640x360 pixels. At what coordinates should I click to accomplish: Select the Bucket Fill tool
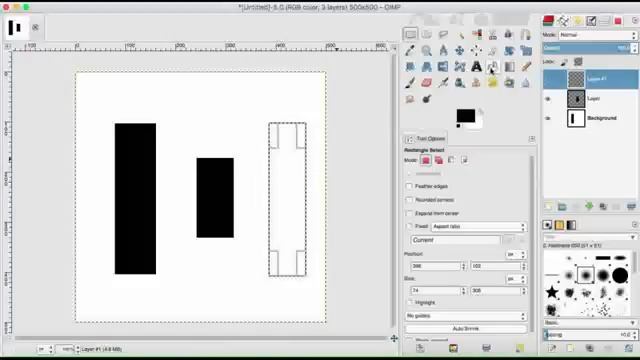[493, 67]
